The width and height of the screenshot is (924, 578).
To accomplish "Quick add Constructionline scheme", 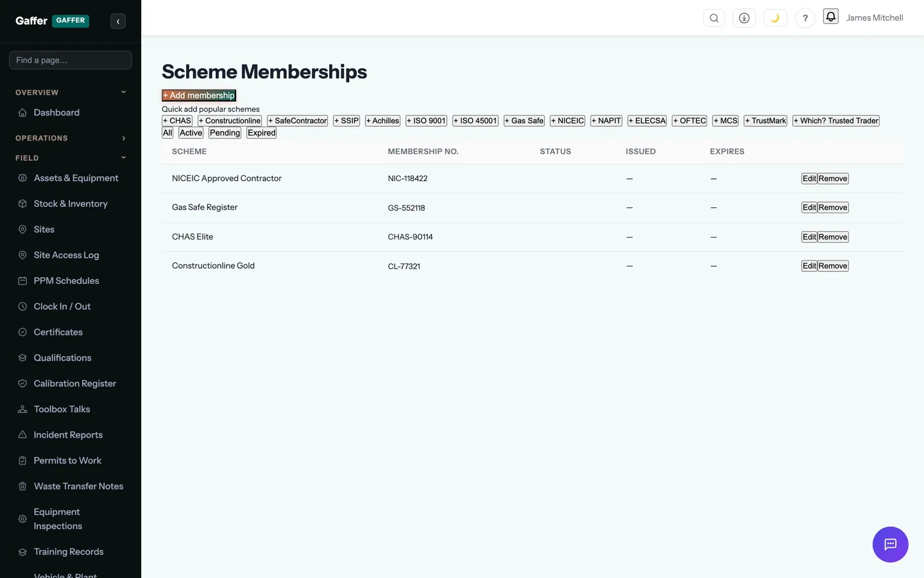I will [x=230, y=121].
